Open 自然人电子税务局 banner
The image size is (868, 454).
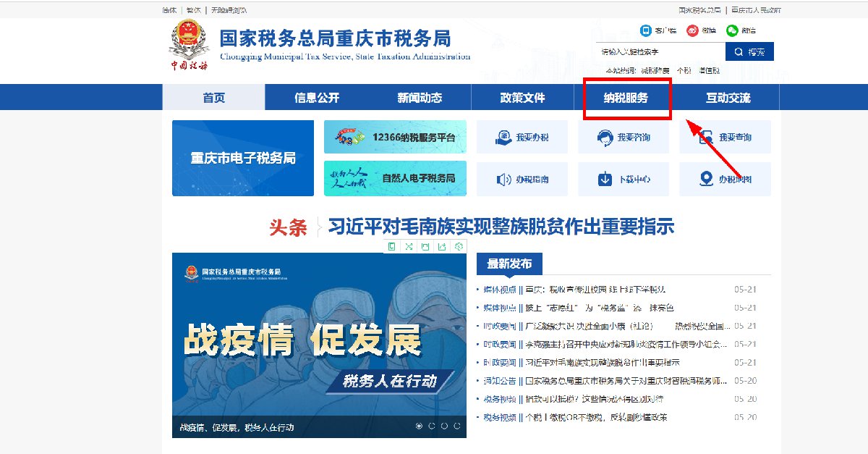tap(395, 178)
